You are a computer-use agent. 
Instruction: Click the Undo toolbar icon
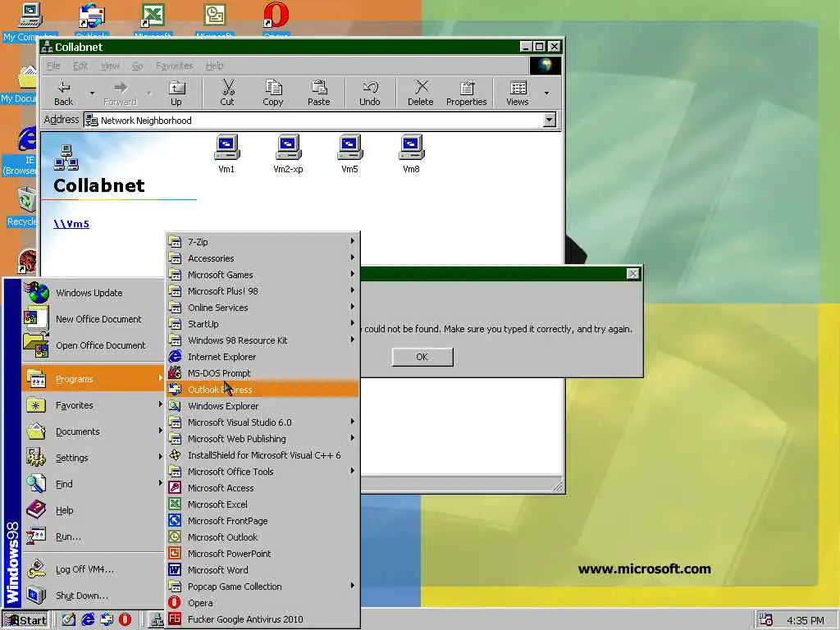(370, 93)
